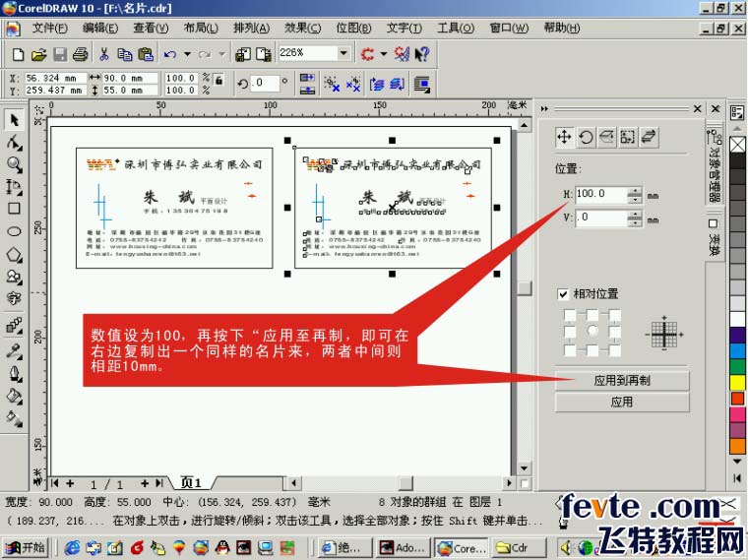This screenshot has height=560, width=748.
Task: Check the bottom-left anchor point box
Action: [570, 350]
